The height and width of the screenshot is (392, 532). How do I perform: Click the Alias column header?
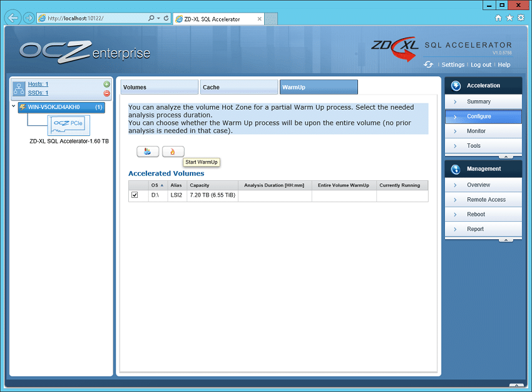coord(177,185)
